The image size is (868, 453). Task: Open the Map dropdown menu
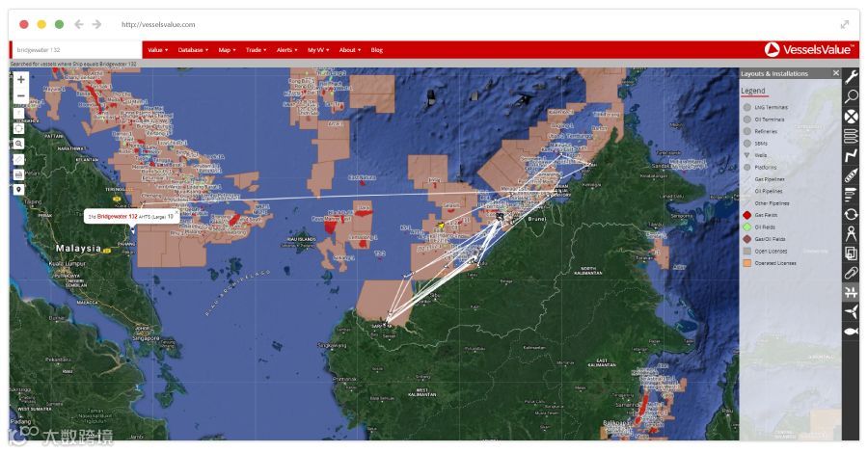[227, 50]
